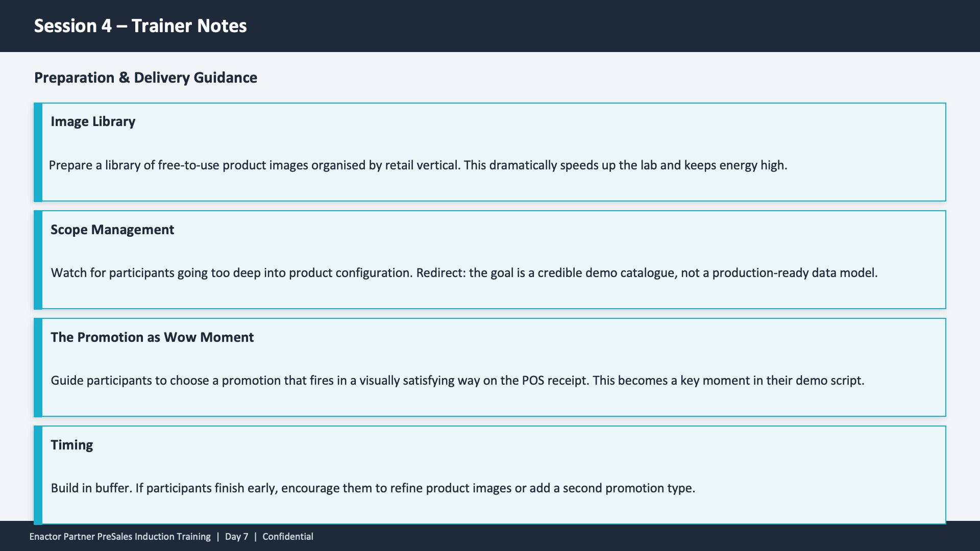Select the "Build in buffer" paragraph text
This screenshot has height=551, width=980.
click(x=373, y=488)
